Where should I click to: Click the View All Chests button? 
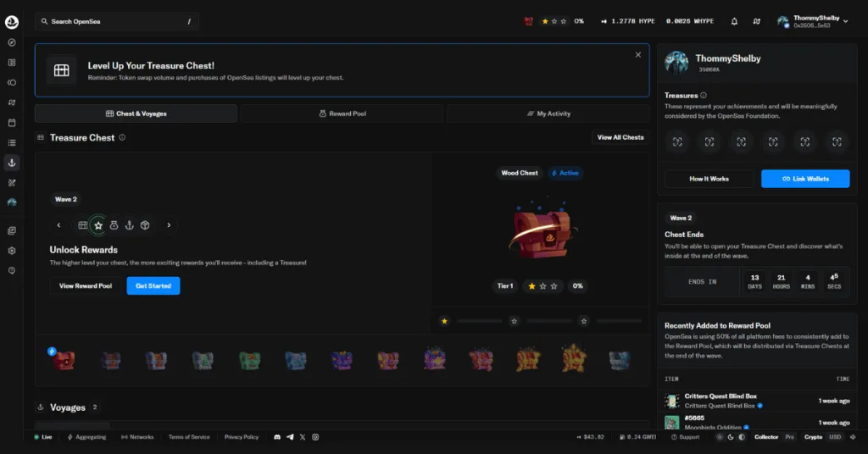click(x=620, y=137)
